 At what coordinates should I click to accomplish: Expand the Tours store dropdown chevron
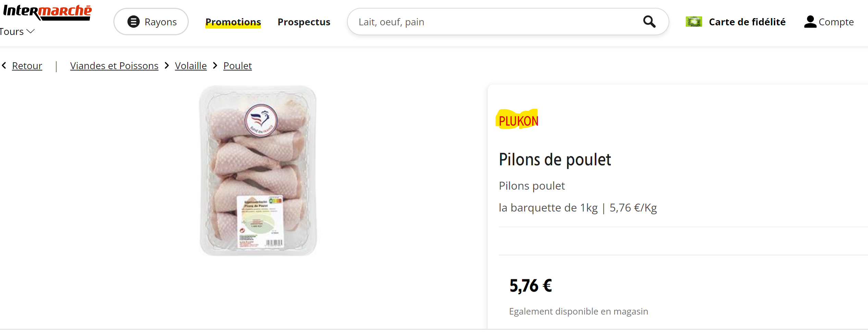(30, 31)
